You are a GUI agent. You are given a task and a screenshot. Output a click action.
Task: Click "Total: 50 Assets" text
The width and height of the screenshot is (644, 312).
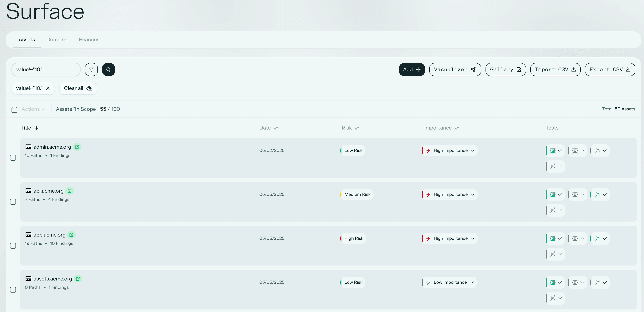click(x=618, y=109)
